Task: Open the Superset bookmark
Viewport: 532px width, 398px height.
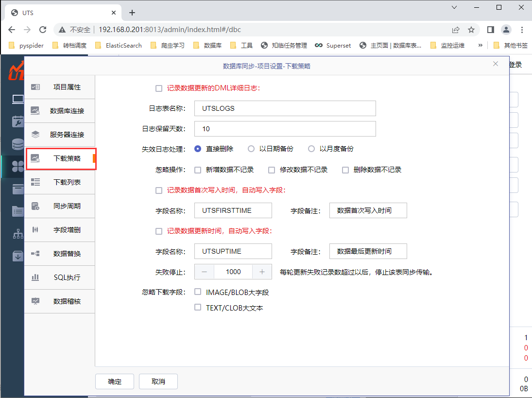Action: pos(333,46)
